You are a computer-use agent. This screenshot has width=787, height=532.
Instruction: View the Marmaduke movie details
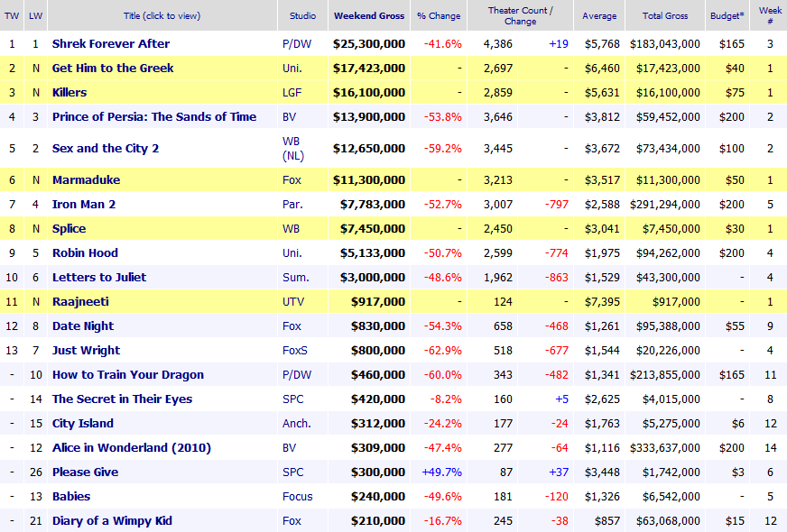tap(87, 179)
